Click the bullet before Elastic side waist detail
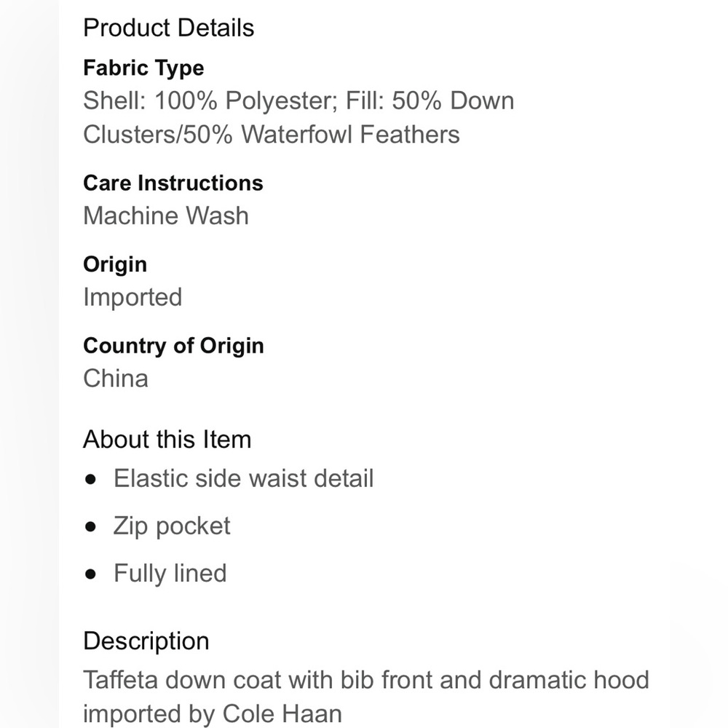Viewport: 728px width, 728px height. [x=90, y=480]
